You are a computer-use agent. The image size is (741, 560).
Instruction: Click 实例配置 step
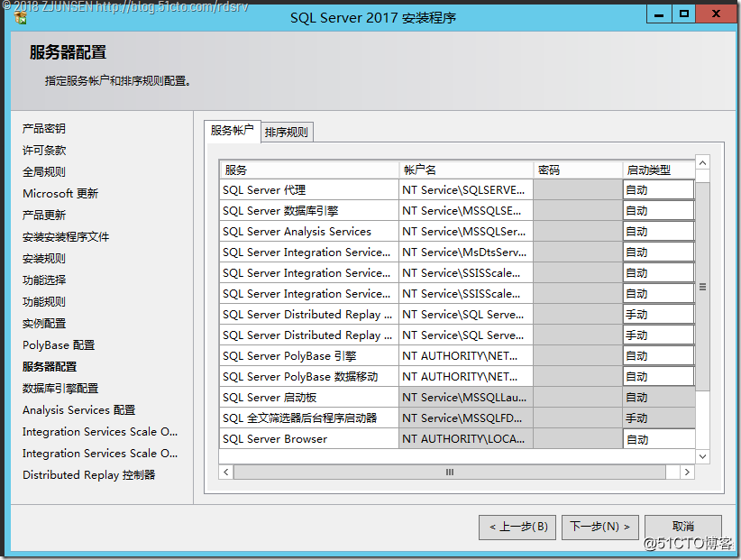click(x=44, y=324)
